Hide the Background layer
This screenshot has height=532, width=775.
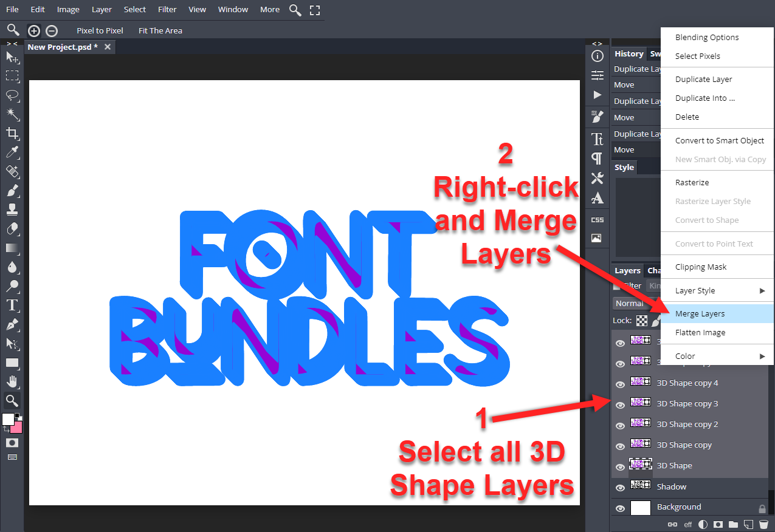click(620, 508)
